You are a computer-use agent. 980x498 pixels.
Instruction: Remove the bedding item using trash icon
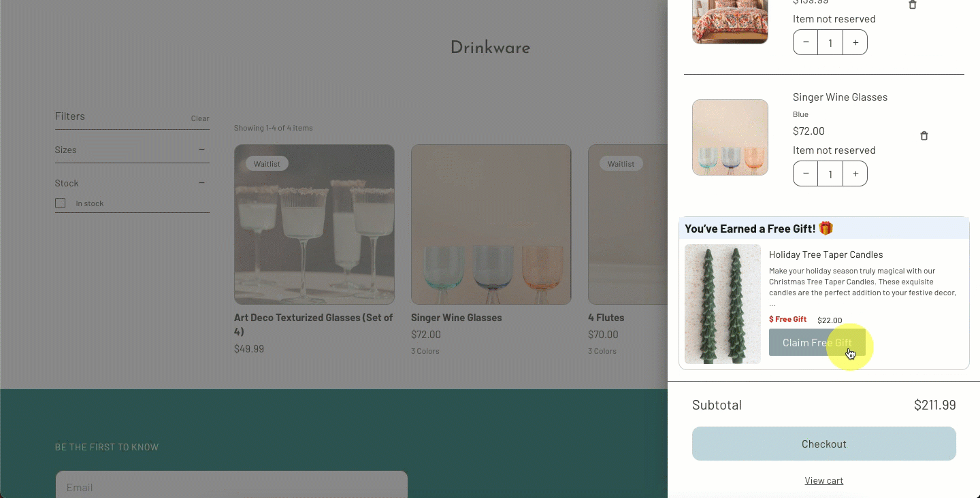pyautogui.click(x=913, y=5)
